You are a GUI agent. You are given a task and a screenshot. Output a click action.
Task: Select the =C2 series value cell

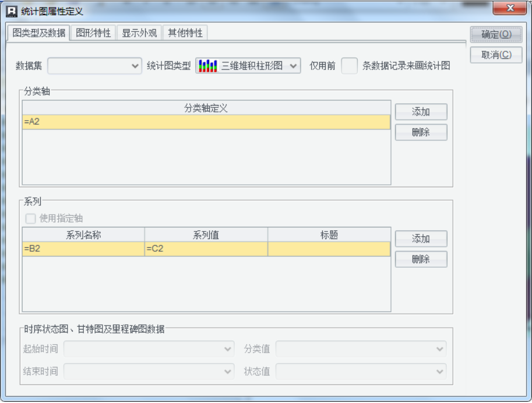click(x=206, y=248)
